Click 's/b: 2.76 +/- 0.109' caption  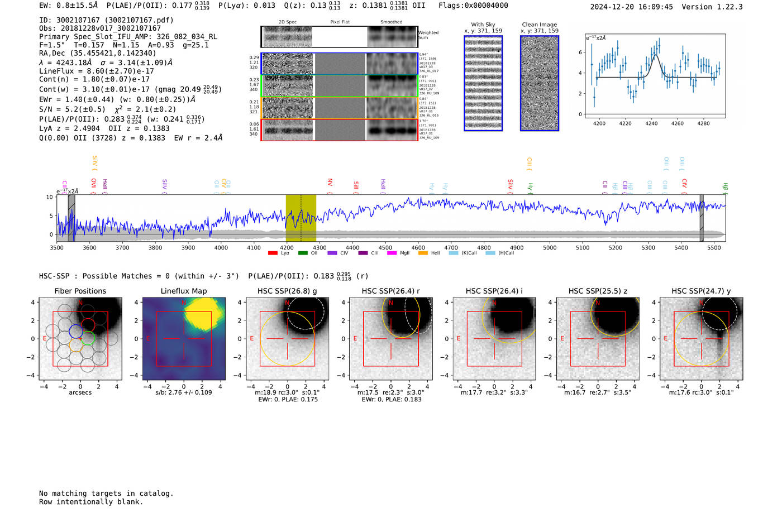point(184,392)
